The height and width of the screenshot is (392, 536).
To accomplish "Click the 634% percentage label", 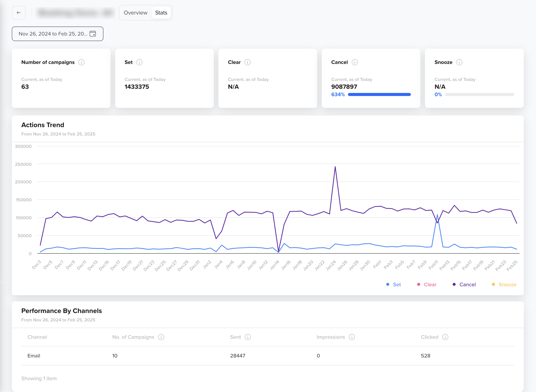I will pyautogui.click(x=338, y=94).
